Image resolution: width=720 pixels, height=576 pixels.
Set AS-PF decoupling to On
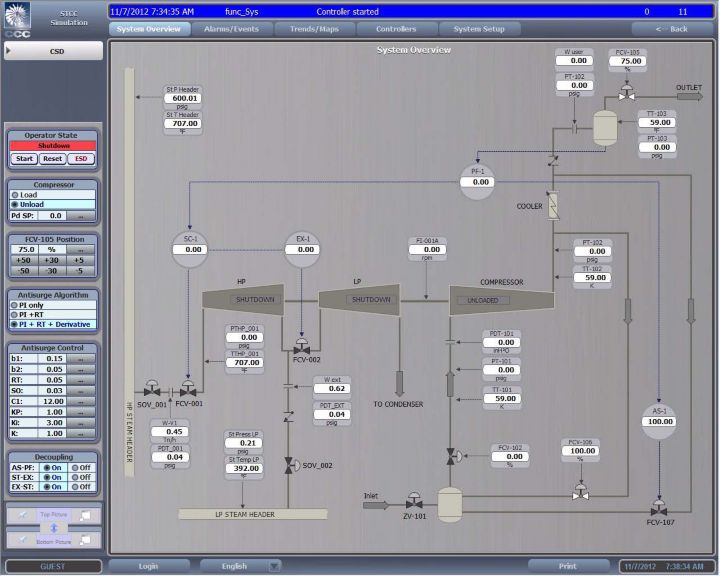[x=52, y=468]
